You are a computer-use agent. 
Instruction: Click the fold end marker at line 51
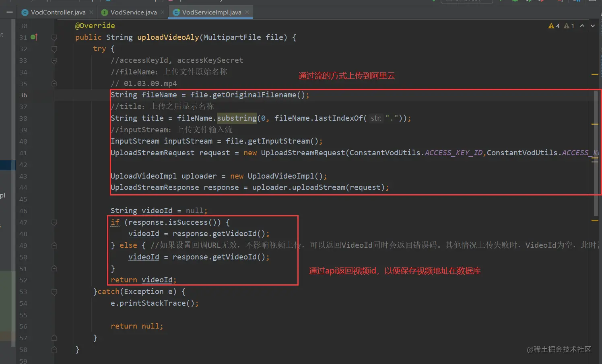(x=54, y=269)
